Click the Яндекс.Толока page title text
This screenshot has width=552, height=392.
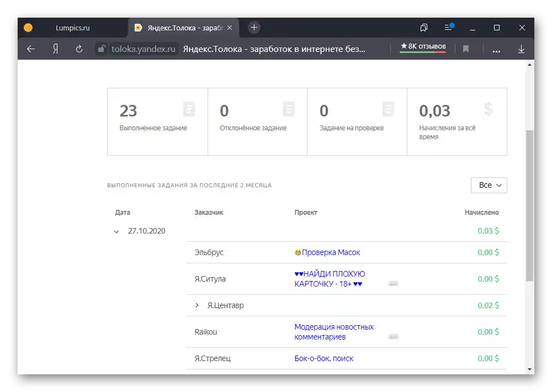tap(274, 49)
